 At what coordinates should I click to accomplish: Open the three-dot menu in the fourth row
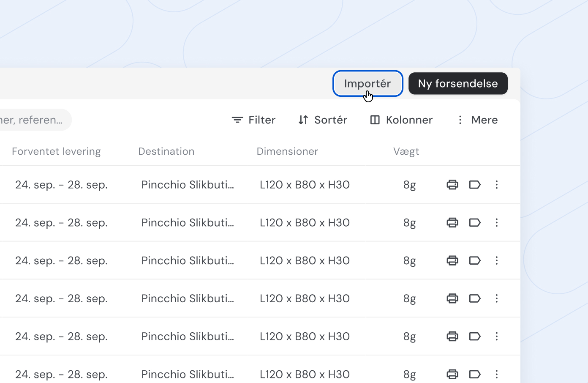coord(497,298)
